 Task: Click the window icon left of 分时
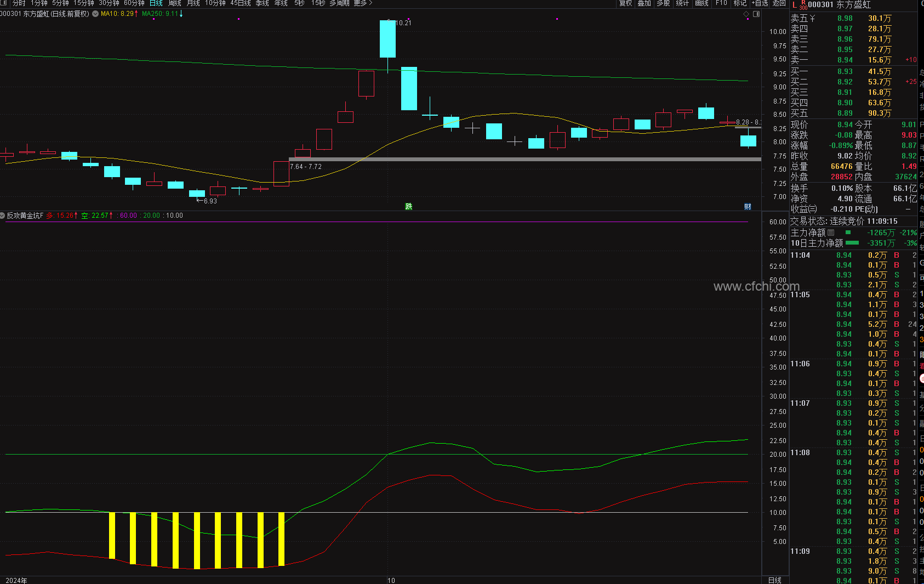coord(4,3)
